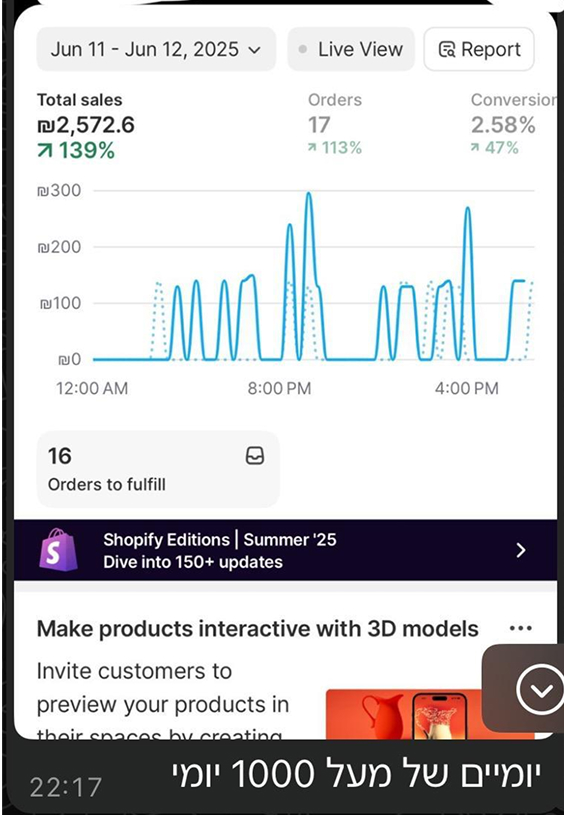Open the Report button

pos(479,49)
